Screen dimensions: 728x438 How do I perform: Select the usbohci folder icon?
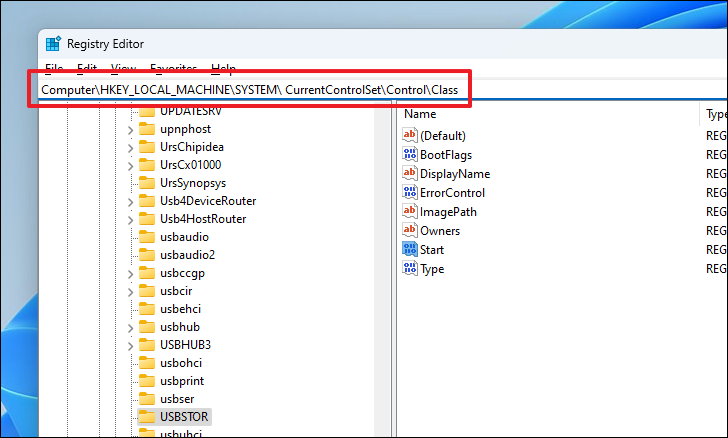(x=147, y=363)
